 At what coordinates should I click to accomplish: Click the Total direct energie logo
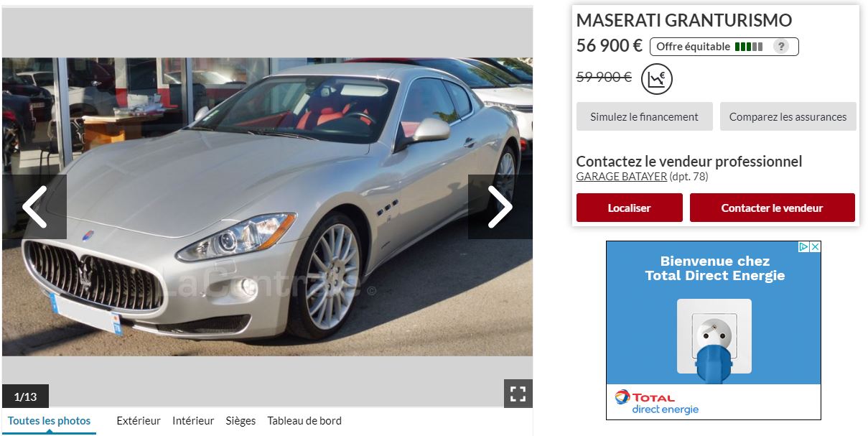[655, 402]
